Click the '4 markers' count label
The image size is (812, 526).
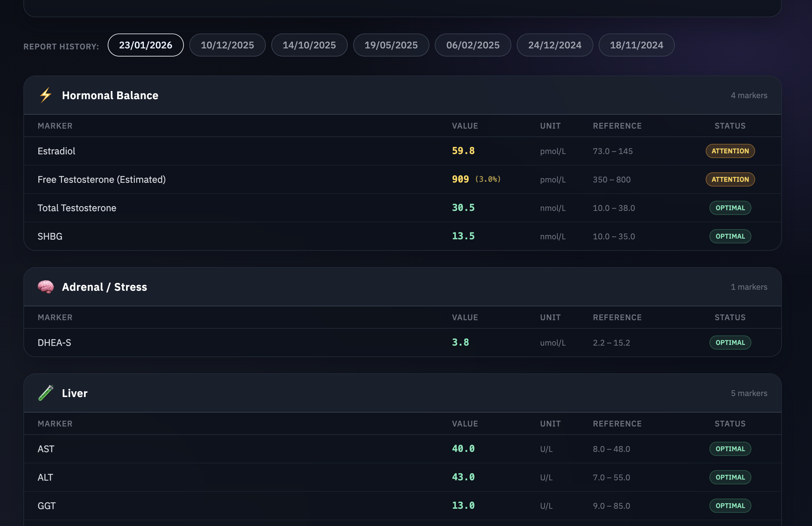pos(749,95)
